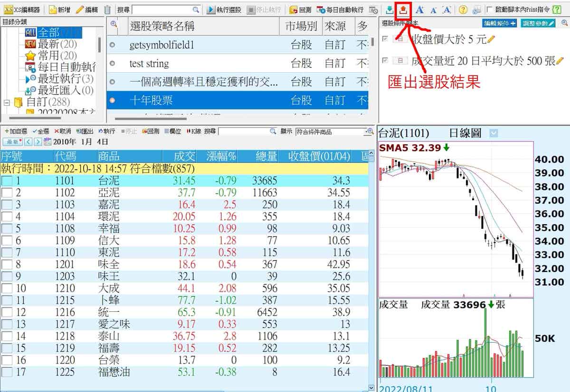This screenshot has height=392, width=570.
Task: Uncheck the 收盤價大於 5 元 condition
Action: tap(385, 39)
